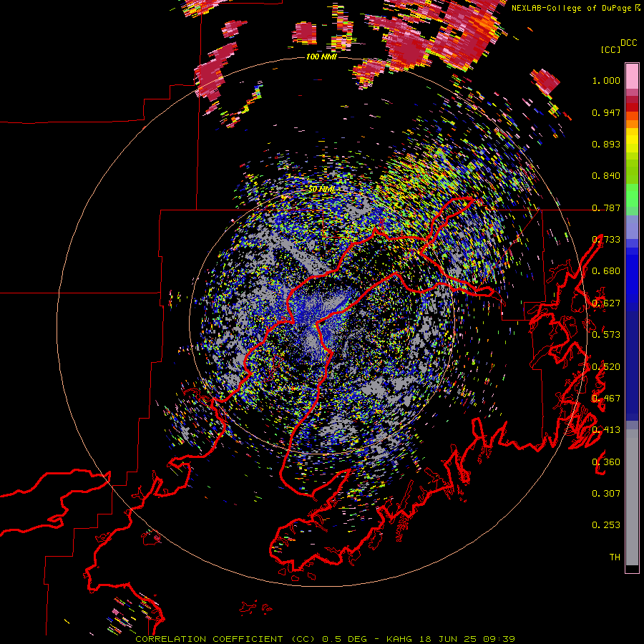This screenshot has width=644, height=644.
Task: Click the TH threshold label on the legend
Action: point(615,557)
